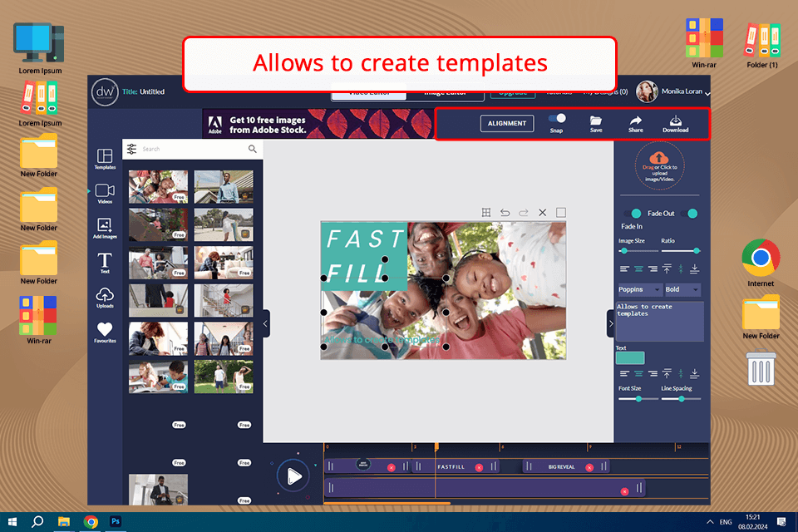Align text to bottom, icon above Line Spacing
Screen dimensions: 798x532
pos(695,374)
